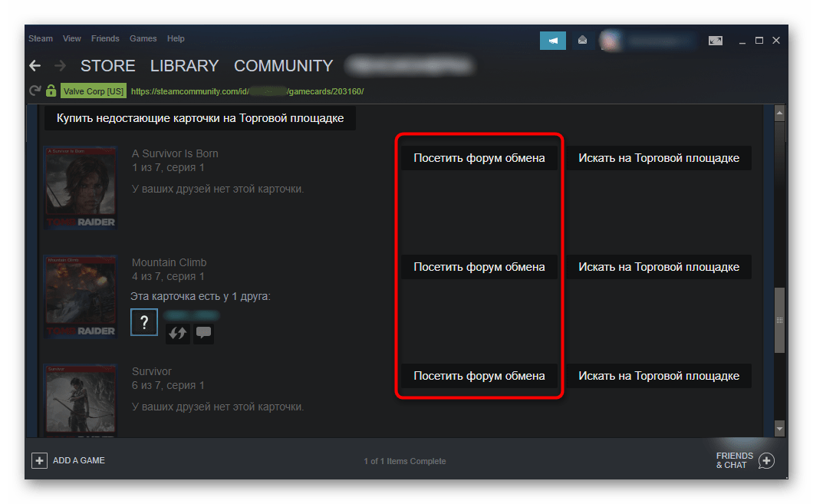Open Friends & Chat plus icon
813x504 pixels.
point(766,460)
